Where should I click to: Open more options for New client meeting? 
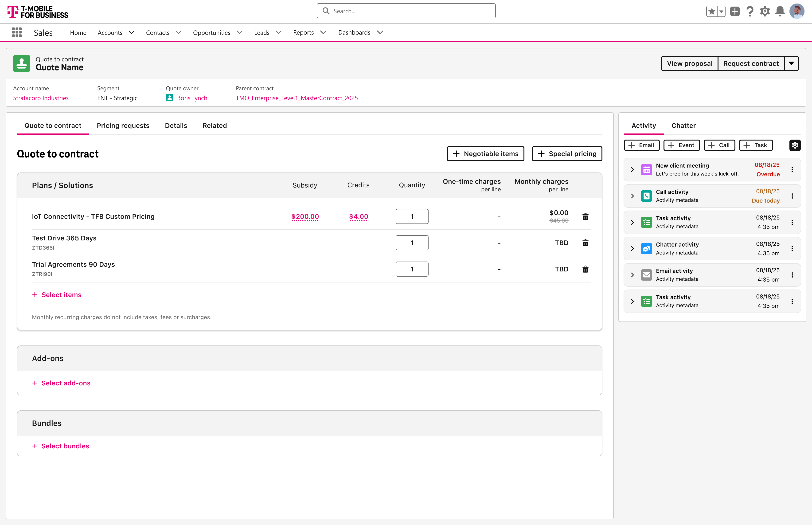coord(792,169)
